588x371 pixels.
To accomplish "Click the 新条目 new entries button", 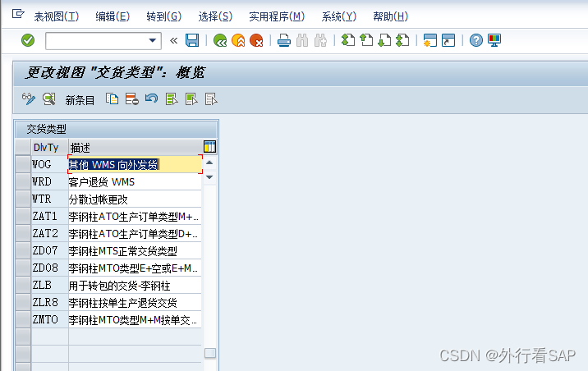I will (80, 100).
